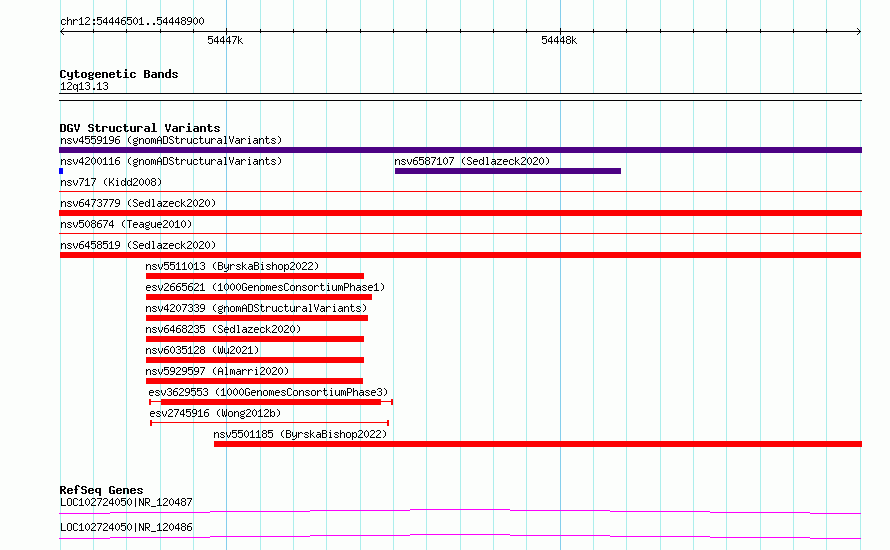Select the nsv508674 (Teague2010) label

coord(126,224)
